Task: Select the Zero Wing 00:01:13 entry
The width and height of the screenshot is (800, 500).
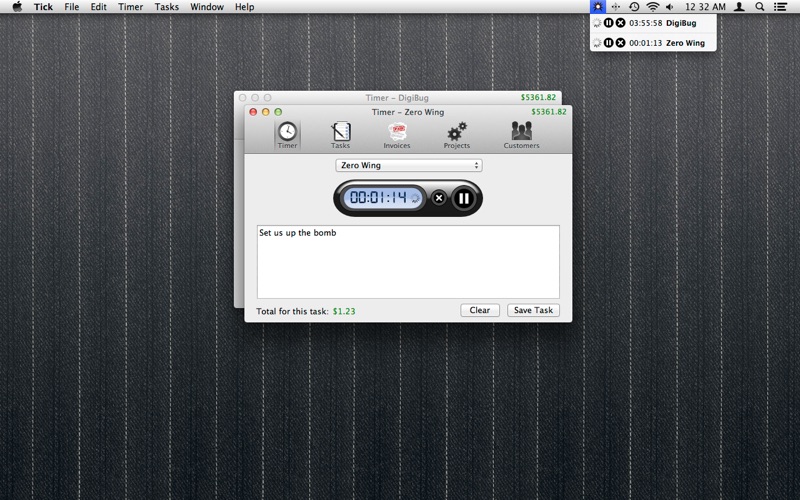Action: click(x=653, y=43)
